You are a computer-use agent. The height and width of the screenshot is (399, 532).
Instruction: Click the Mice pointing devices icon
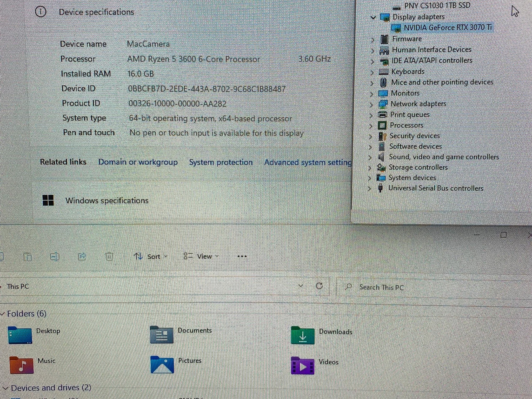click(383, 83)
